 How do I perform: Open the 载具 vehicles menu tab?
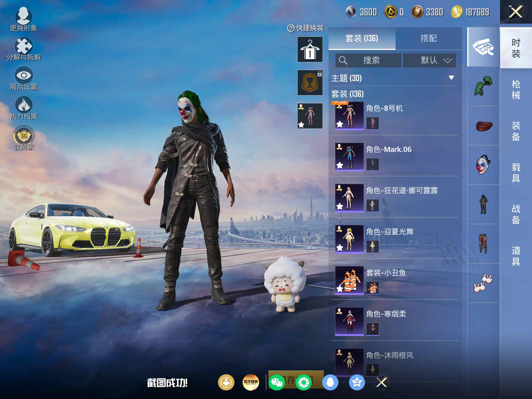pyautogui.click(x=516, y=173)
